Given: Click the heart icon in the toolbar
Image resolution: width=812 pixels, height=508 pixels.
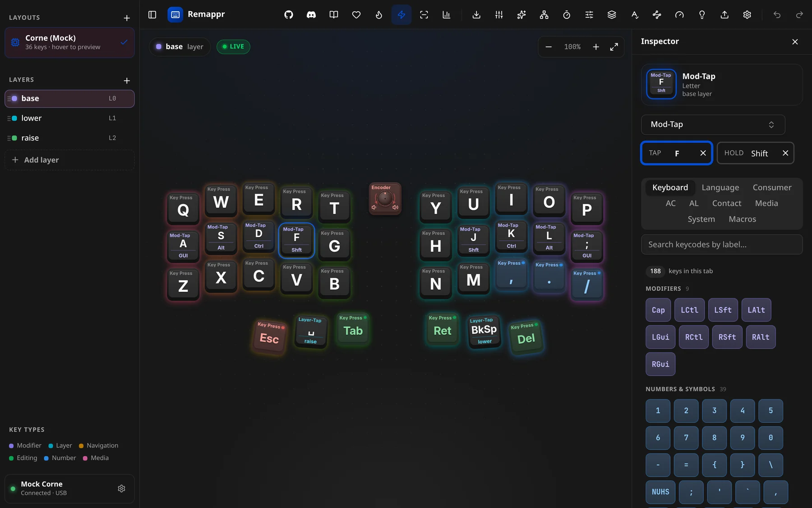Looking at the screenshot, I should [x=356, y=15].
